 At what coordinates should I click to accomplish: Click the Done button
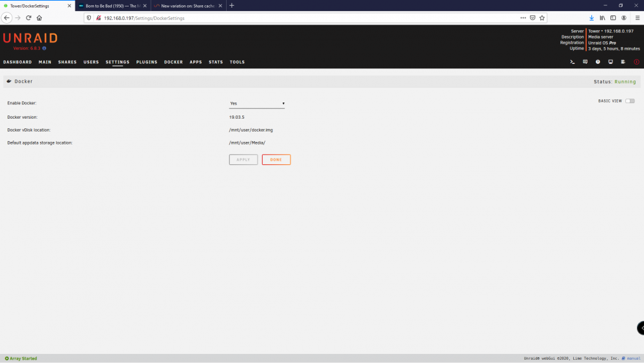pyautogui.click(x=276, y=159)
